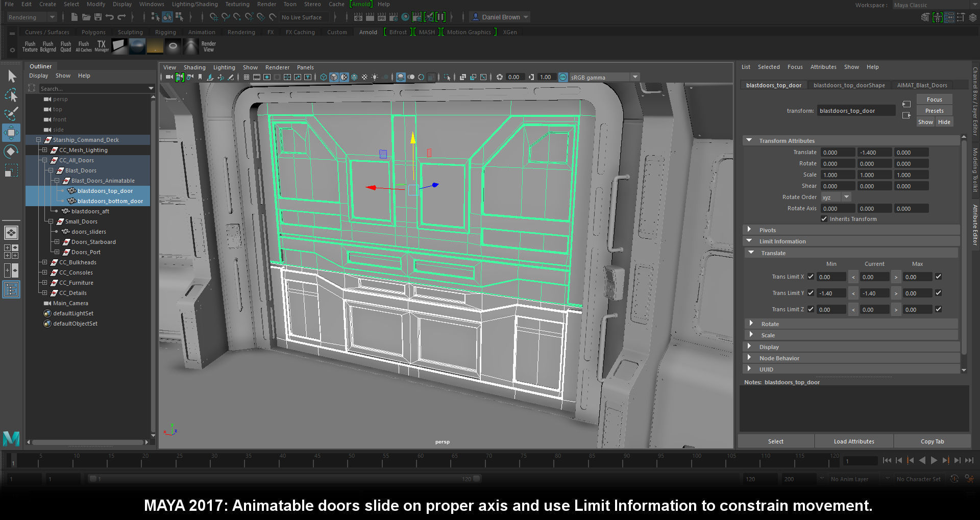
Task: Toggle smooth shade all cube icon
Action: point(334,78)
